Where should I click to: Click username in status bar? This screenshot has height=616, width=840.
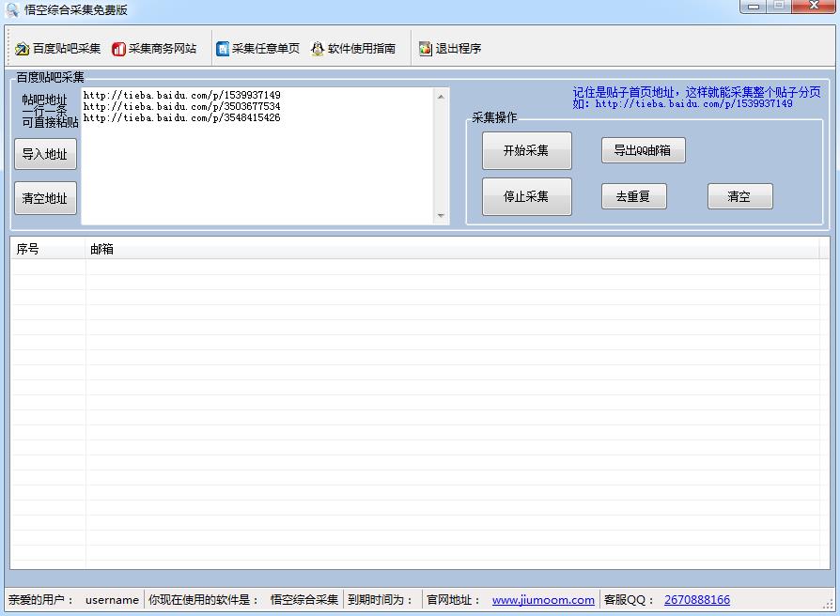click(x=112, y=600)
